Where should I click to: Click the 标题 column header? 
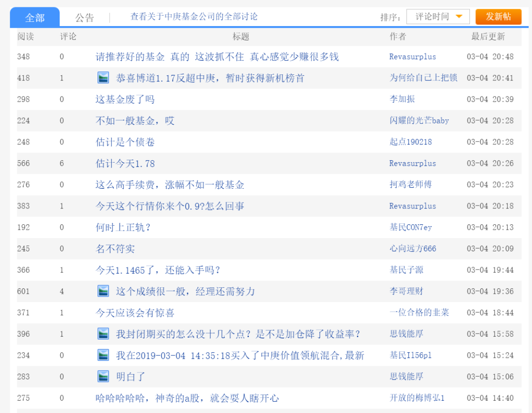[241, 36]
